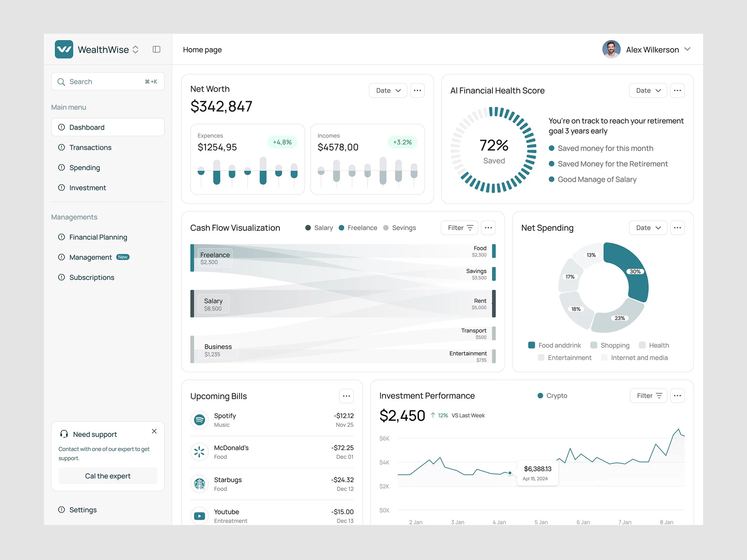Select Dashboard in main menu

coord(108,127)
